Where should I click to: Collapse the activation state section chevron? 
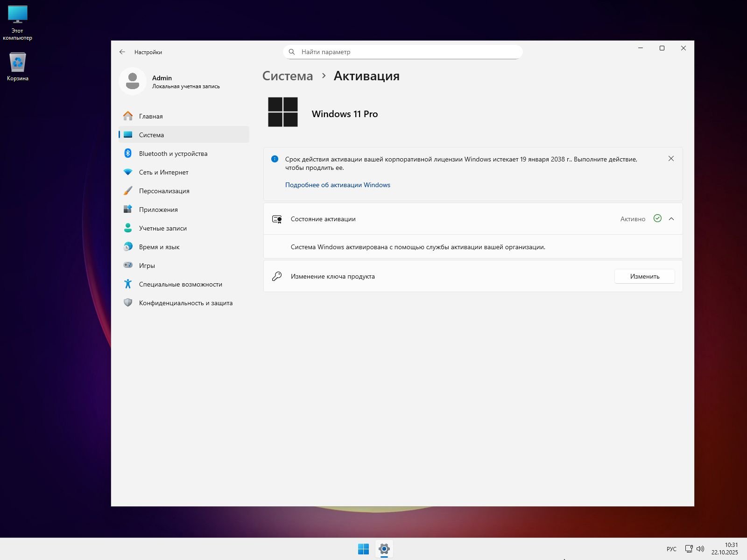coord(671,219)
